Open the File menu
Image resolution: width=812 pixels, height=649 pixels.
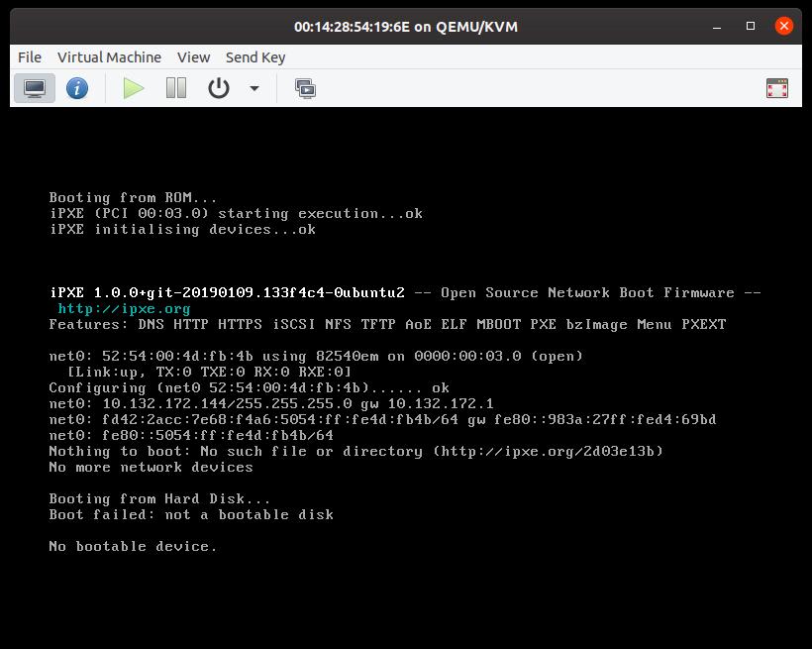30,57
